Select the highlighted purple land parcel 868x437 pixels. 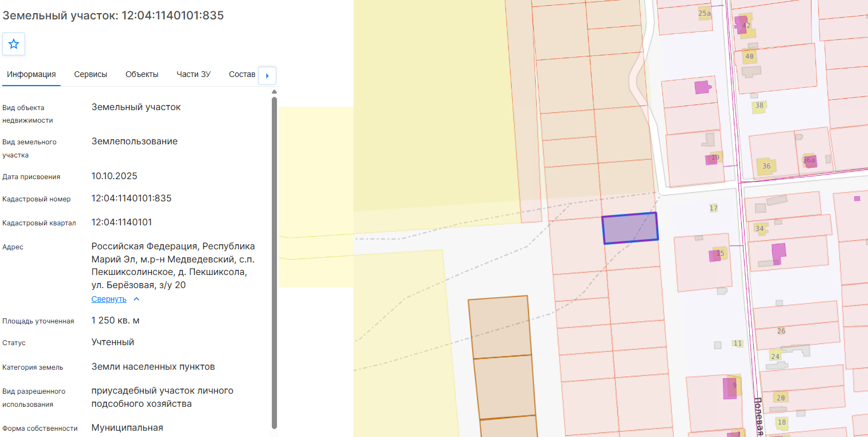coord(630,228)
